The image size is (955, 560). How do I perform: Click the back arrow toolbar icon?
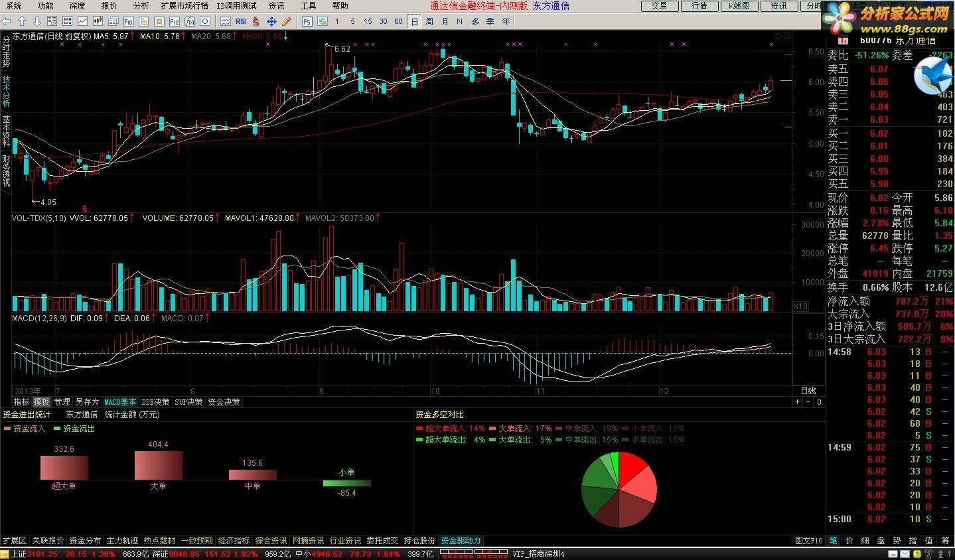click(6, 22)
